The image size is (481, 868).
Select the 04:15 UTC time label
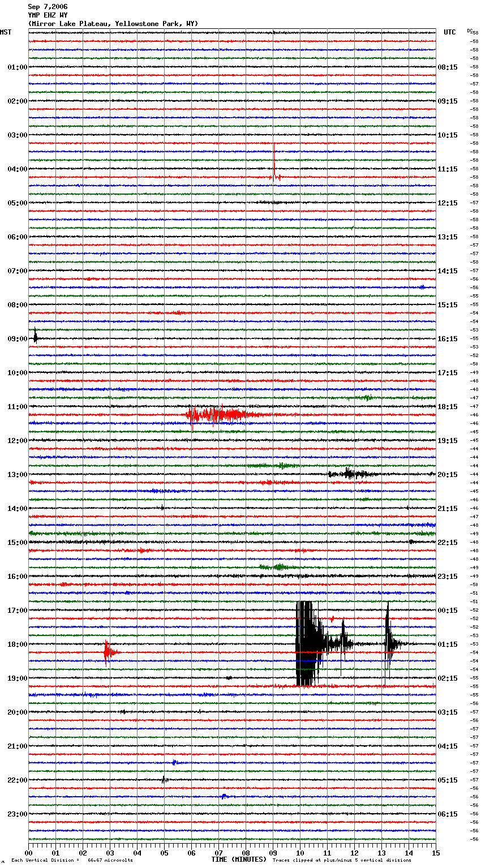point(448,746)
